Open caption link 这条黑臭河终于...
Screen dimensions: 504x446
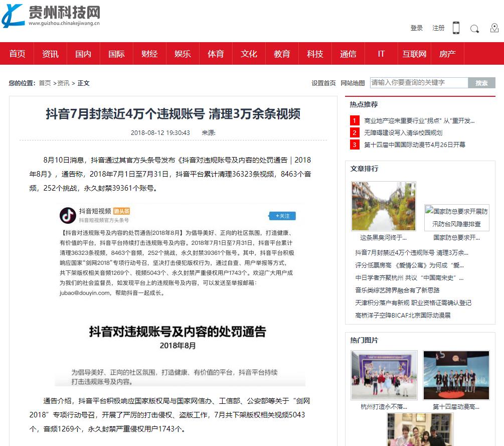(x=383, y=238)
